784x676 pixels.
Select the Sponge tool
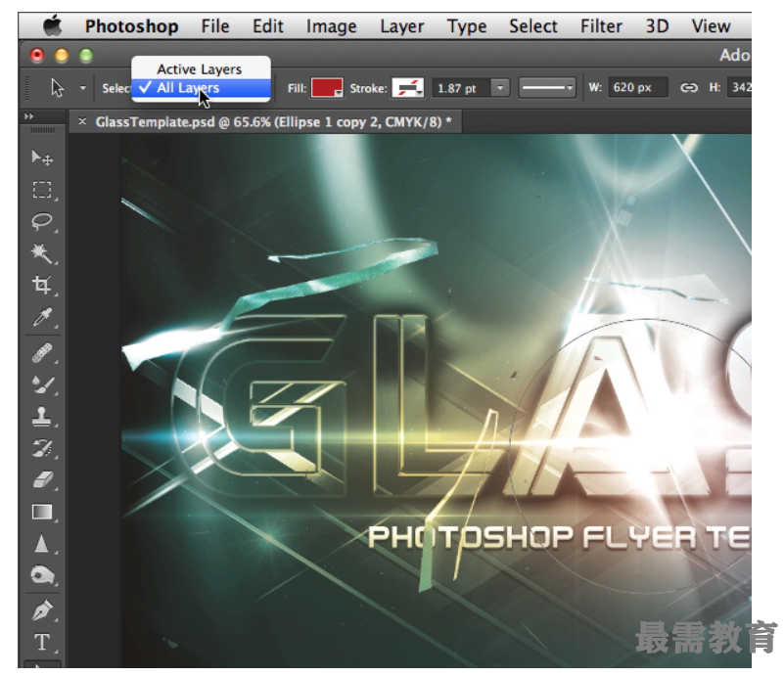[42, 575]
